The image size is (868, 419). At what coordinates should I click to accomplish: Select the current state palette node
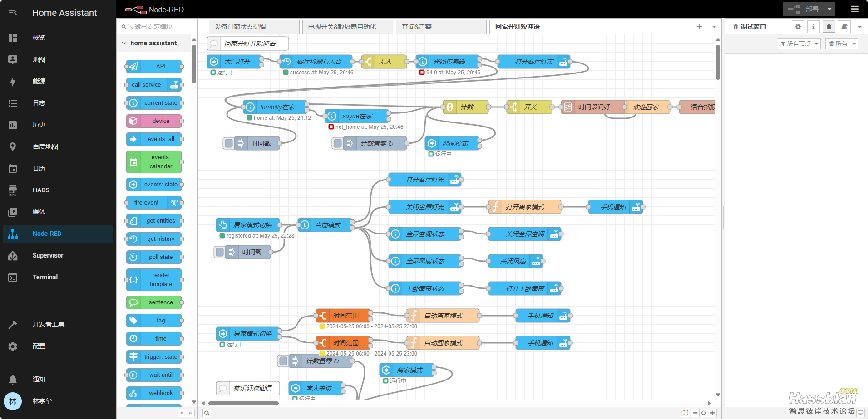point(154,102)
